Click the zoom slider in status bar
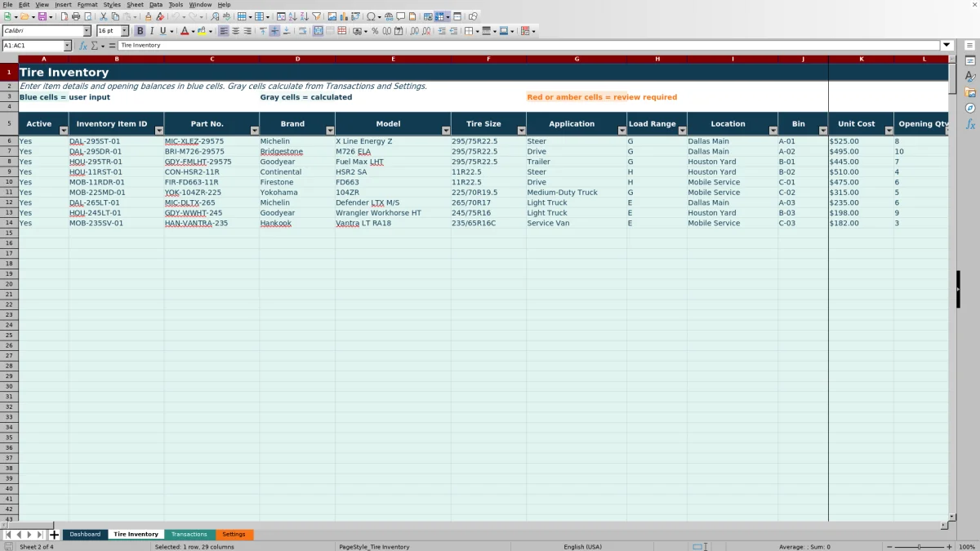The height and width of the screenshot is (551, 980). 920,547
